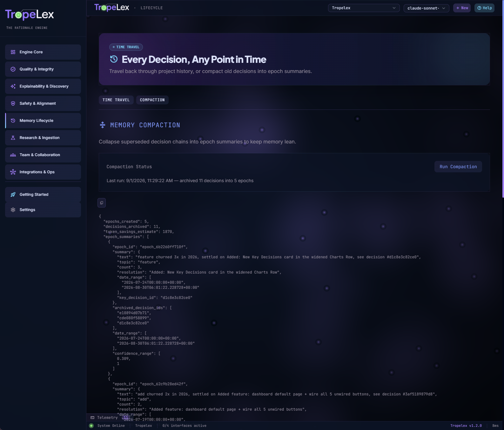This screenshot has height=430, width=504.
Task: Open Settings with the gear icon
Action: 13,210
